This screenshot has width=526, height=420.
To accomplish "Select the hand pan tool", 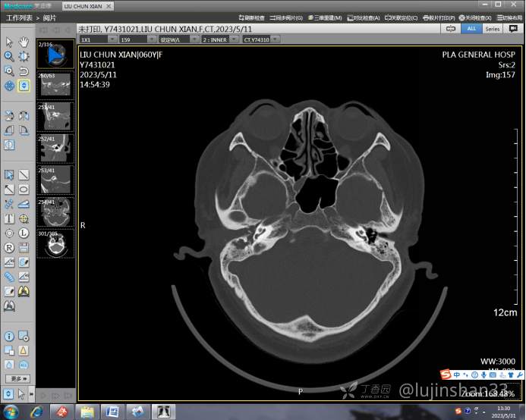I will pyautogui.click(x=24, y=42).
